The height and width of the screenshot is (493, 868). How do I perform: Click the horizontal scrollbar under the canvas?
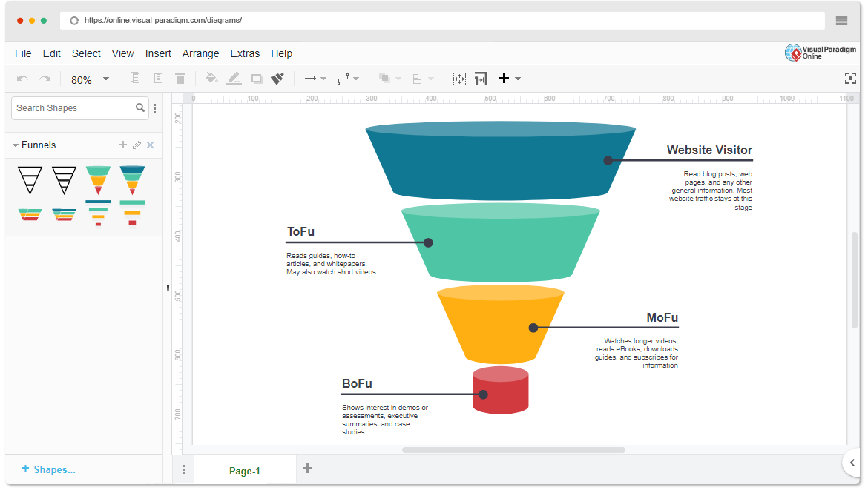point(513,450)
